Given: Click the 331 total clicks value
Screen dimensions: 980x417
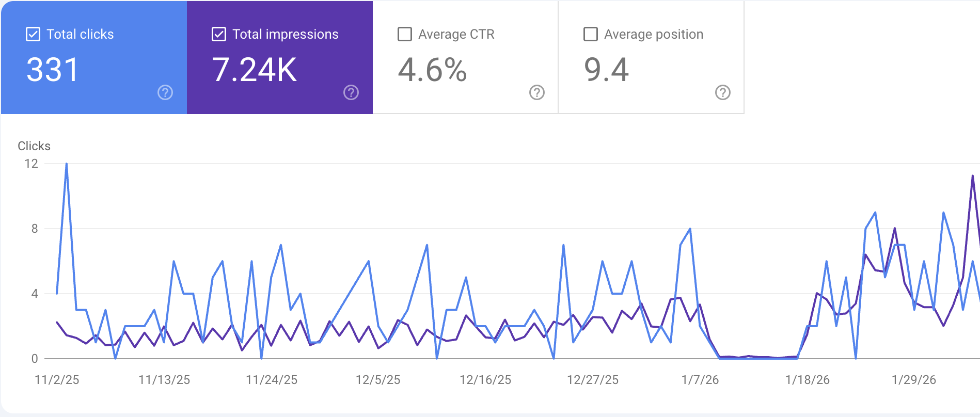Looking at the screenshot, I should [x=52, y=70].
